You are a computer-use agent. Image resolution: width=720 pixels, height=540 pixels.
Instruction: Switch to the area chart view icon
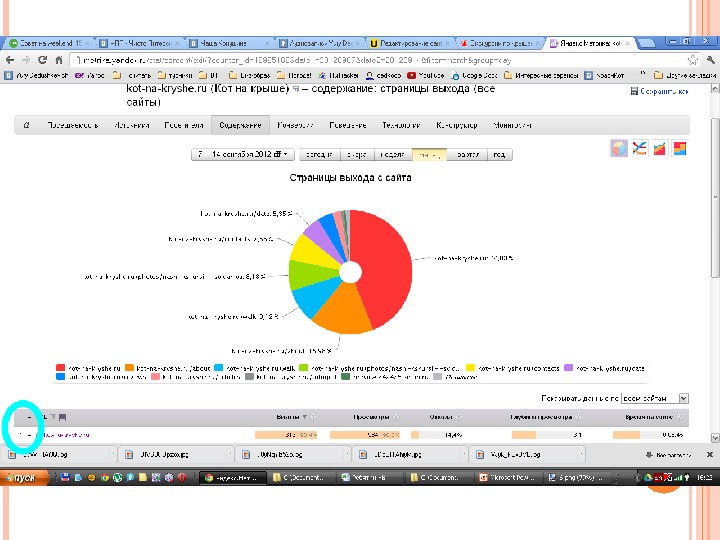pos(659,148)
